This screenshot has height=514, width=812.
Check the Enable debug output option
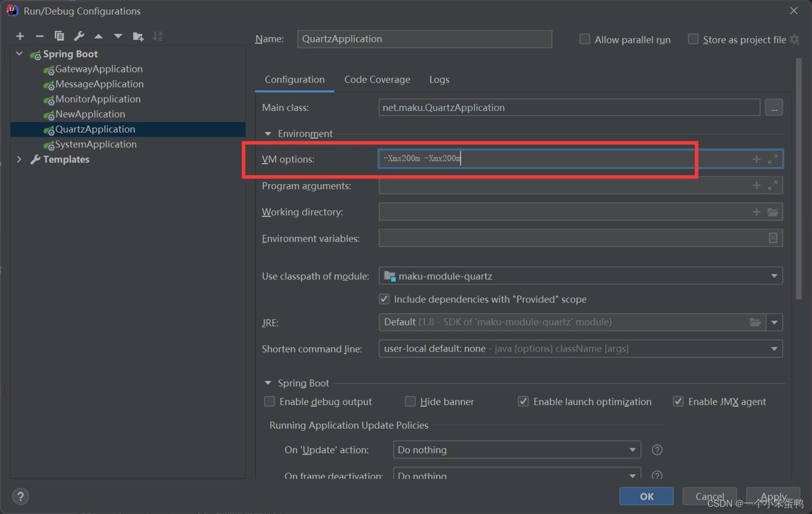(x=269, y=402)
